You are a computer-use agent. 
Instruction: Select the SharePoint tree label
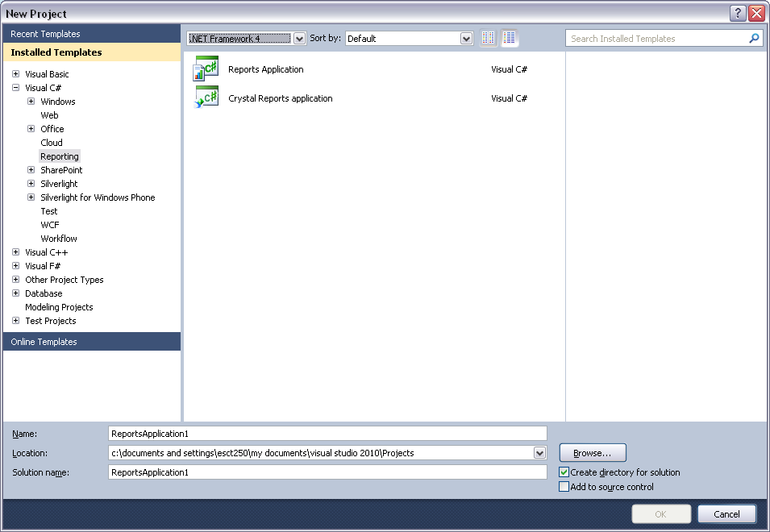point(61,170)
